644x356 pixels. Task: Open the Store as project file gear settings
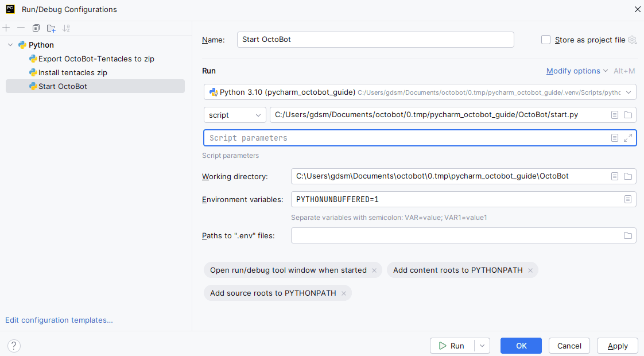(x=632, y=40)
